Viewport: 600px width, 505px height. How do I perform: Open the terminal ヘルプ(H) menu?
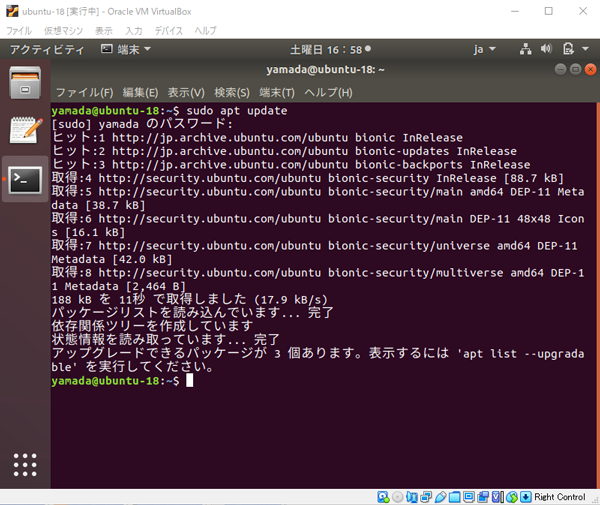click(x=328, y=93)
